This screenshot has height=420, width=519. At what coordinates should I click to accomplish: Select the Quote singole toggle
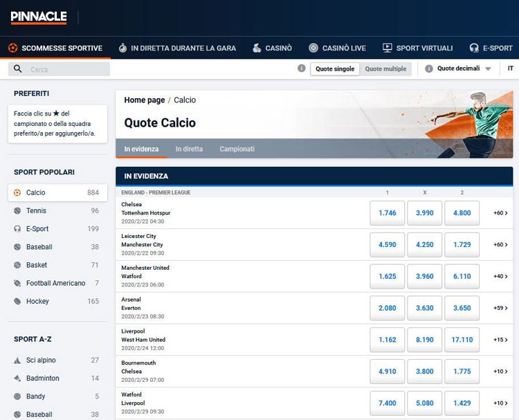[x=335, y=69]
